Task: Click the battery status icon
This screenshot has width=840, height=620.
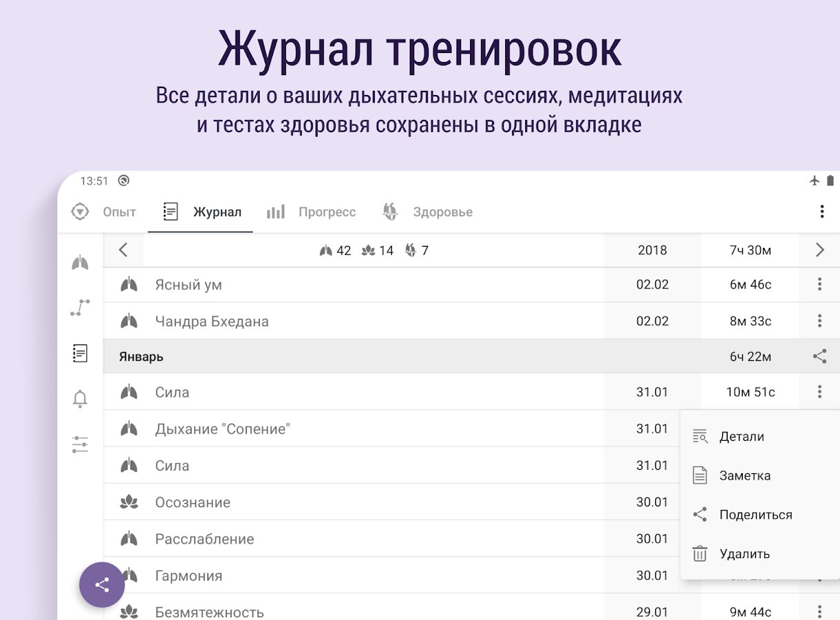Action: 830,180
